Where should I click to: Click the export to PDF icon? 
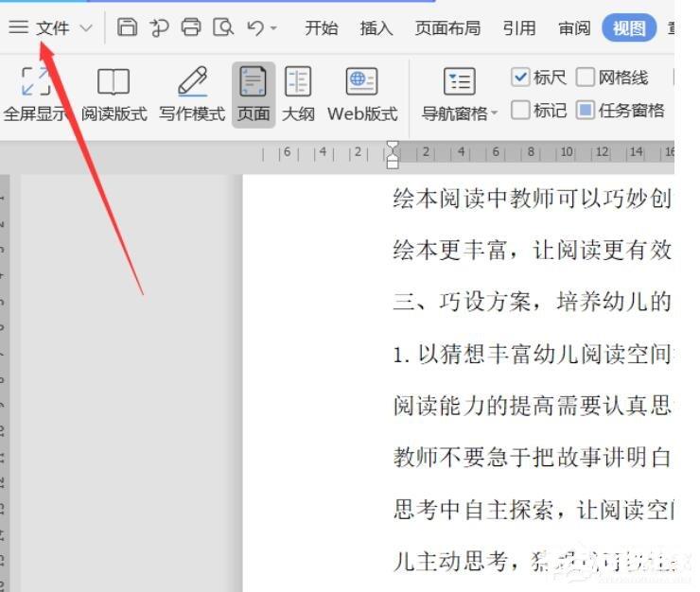[159, 27]
